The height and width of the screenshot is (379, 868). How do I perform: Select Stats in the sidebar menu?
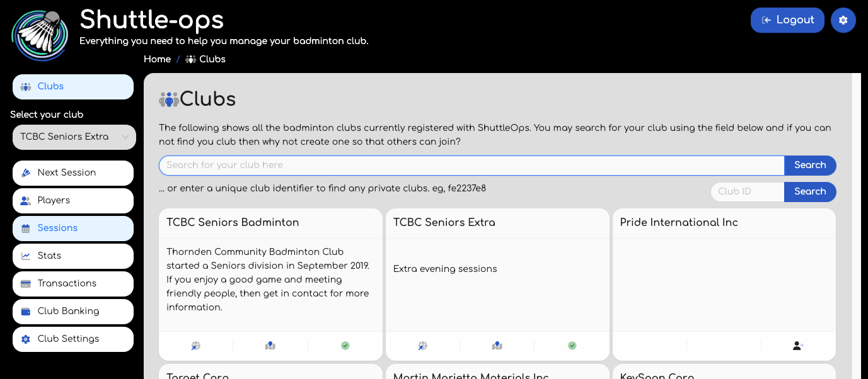tap(73, 256)
